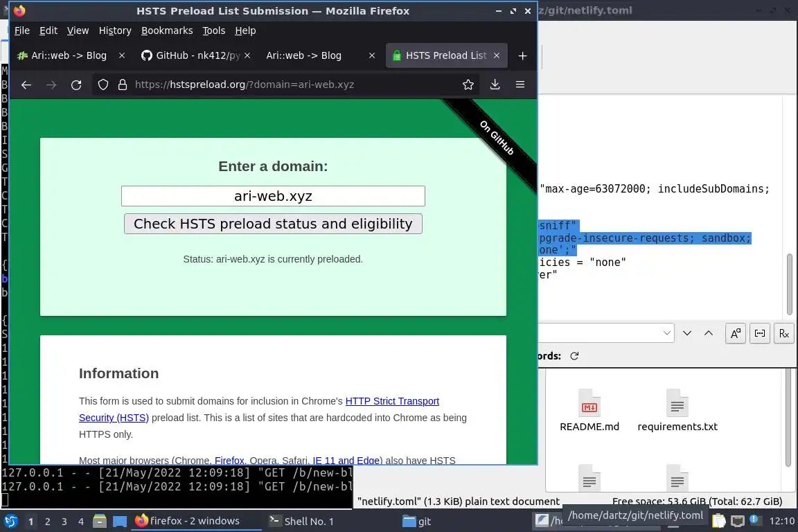
Task: Click the refresh icon beside words label
Action: pyautogui.click(x=574, y=356)
